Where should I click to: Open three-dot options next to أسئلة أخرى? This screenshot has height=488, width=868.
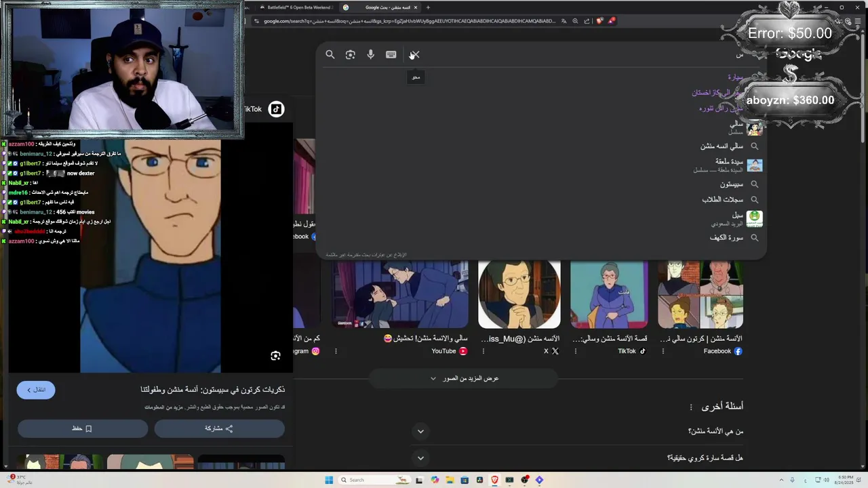point(691,407)
